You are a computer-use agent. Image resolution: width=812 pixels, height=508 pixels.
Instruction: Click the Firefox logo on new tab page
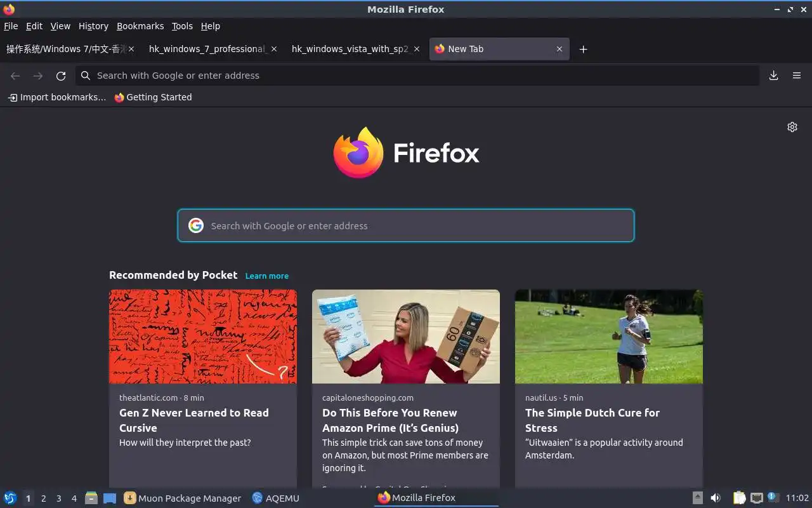click(406, 153)
